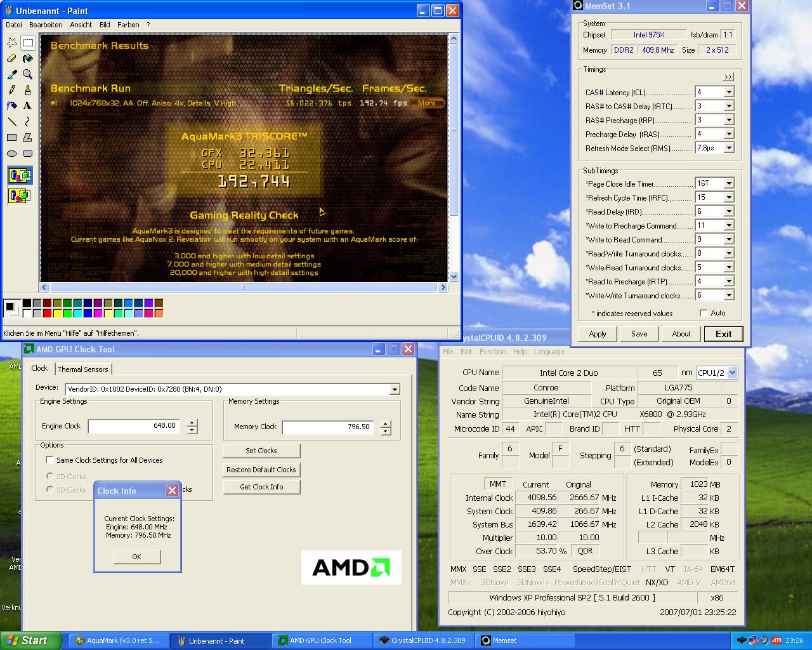Select the Free-Form Select tool in Paint

(12, 43)
